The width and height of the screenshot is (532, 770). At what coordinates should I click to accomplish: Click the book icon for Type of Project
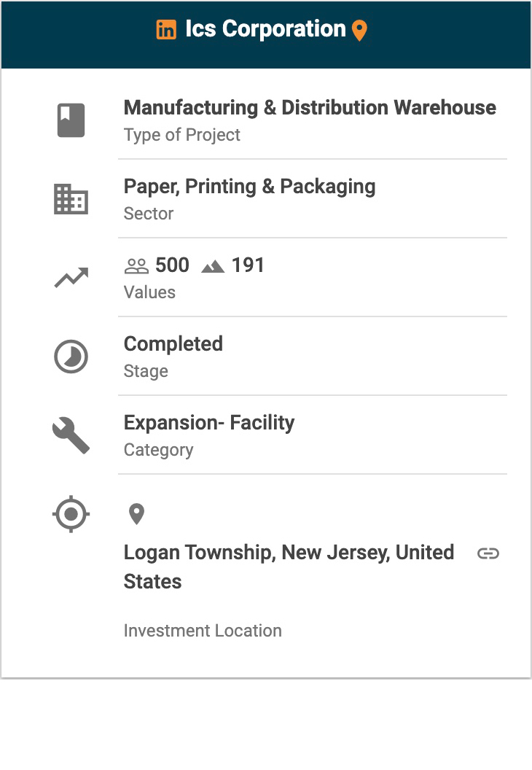[71, 120]
